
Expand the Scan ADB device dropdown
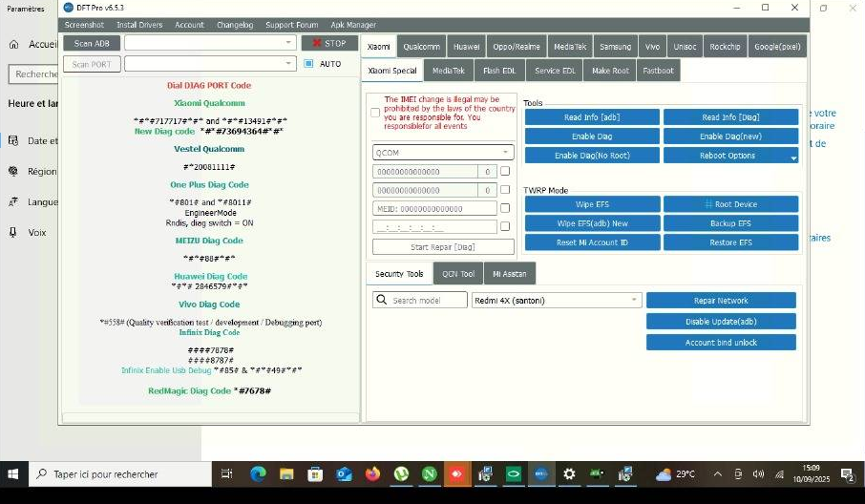288,43
